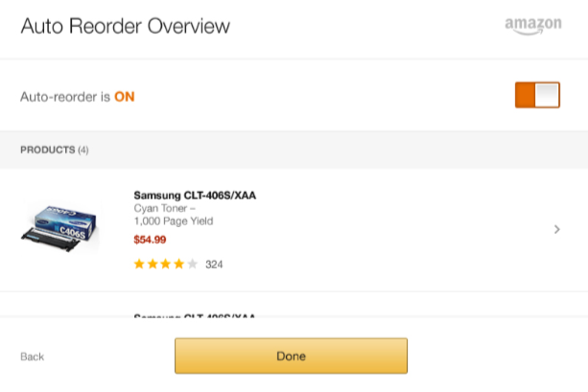Viewport: 588px width, 392px height.
Task: Open the 324 reviews count
Action: pyautogui.click(x=214, y=265)
